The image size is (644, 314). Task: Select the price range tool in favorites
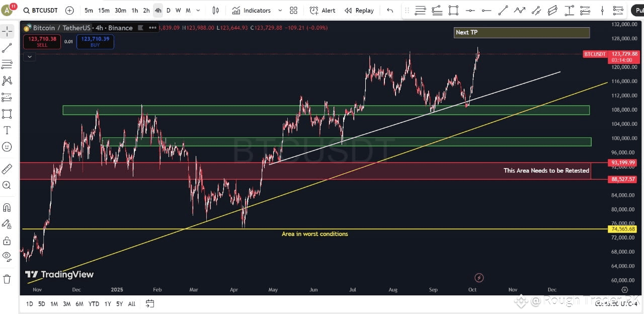click(x=569, y=11)
